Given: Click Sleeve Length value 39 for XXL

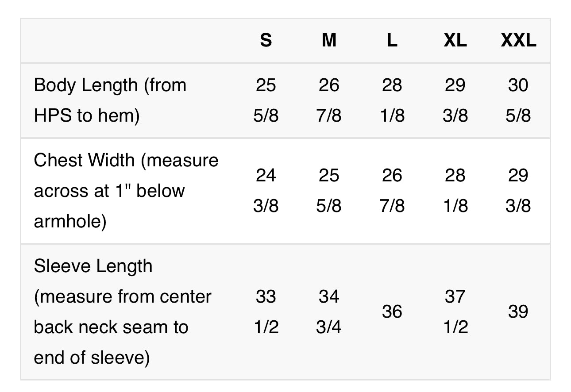Looking at the screenshot, I should pos(518,311).
